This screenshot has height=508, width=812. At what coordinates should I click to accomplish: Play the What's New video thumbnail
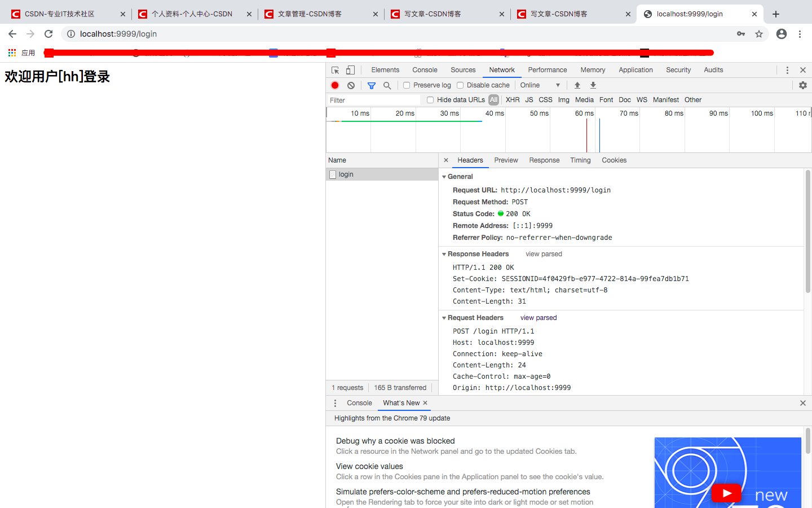tap(726, 493)
